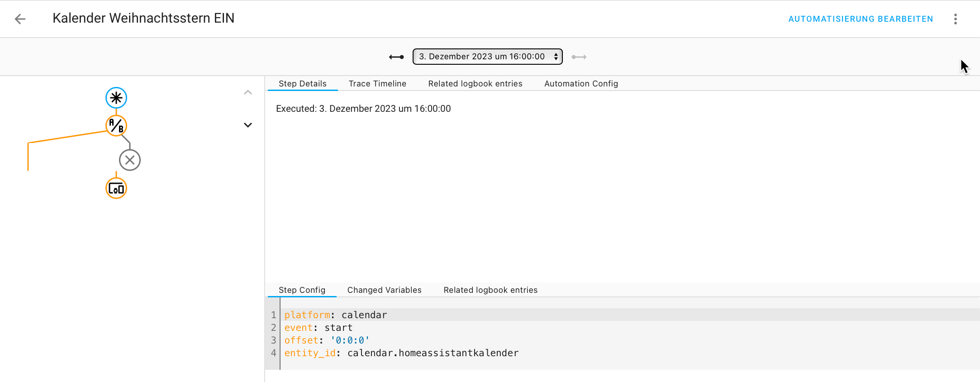Image resolution: width=980 pixels, height=382 pixels.
Task: Switch to the Automation Config tab
Action: pyautogui.click(x=581, y=84)
